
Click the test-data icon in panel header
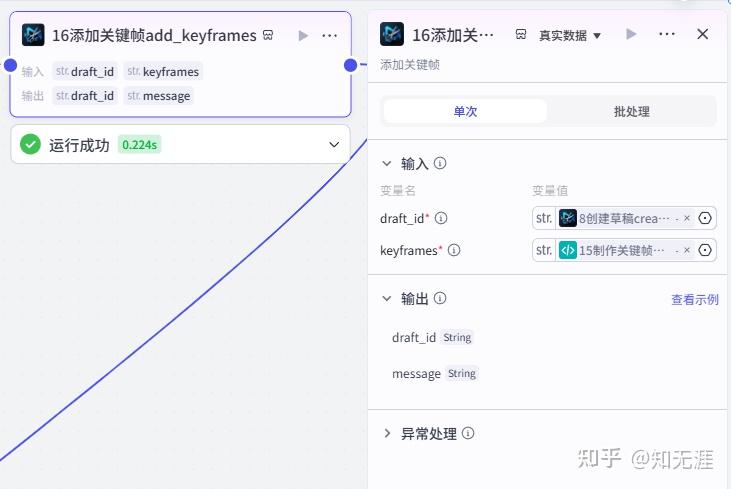pyautogui.click(x=521, y=34)
